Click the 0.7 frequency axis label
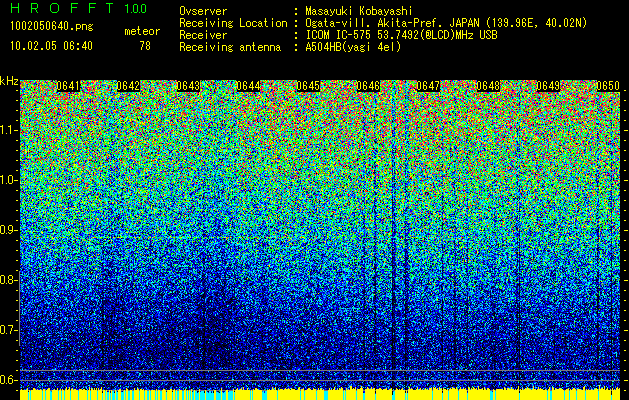The height and width of the screenshot is (400, 629). [x=8, y=330]
